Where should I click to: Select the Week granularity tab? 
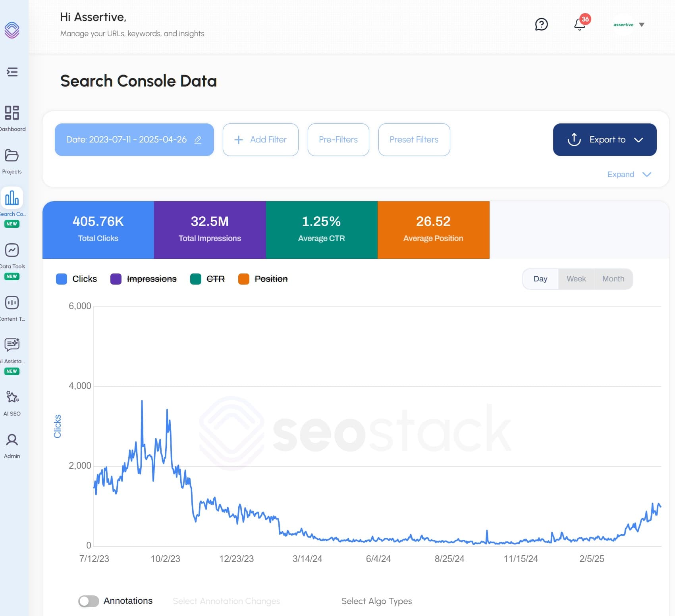point(576,279)
